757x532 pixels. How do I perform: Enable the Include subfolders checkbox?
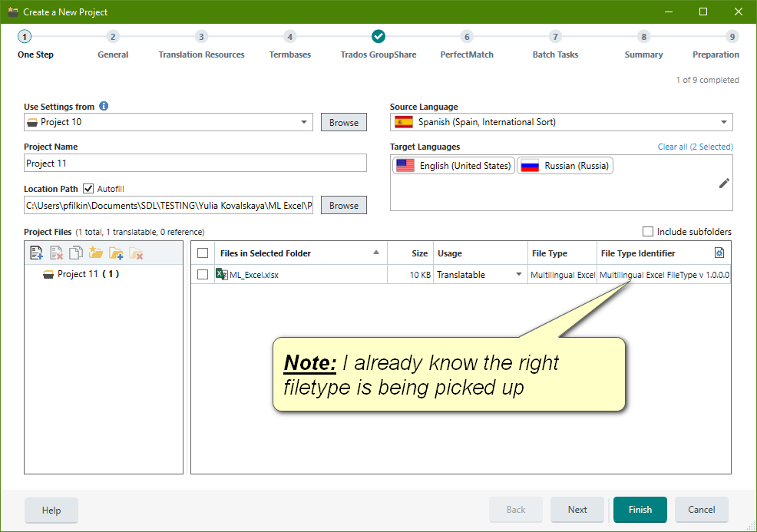tap(648, 232)
